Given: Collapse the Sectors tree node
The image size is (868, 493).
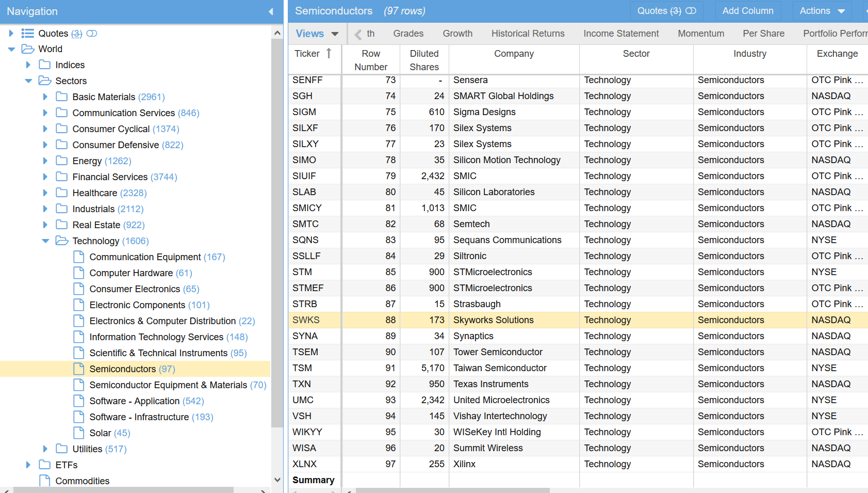Looking at the screenshot, I should 28,81.
